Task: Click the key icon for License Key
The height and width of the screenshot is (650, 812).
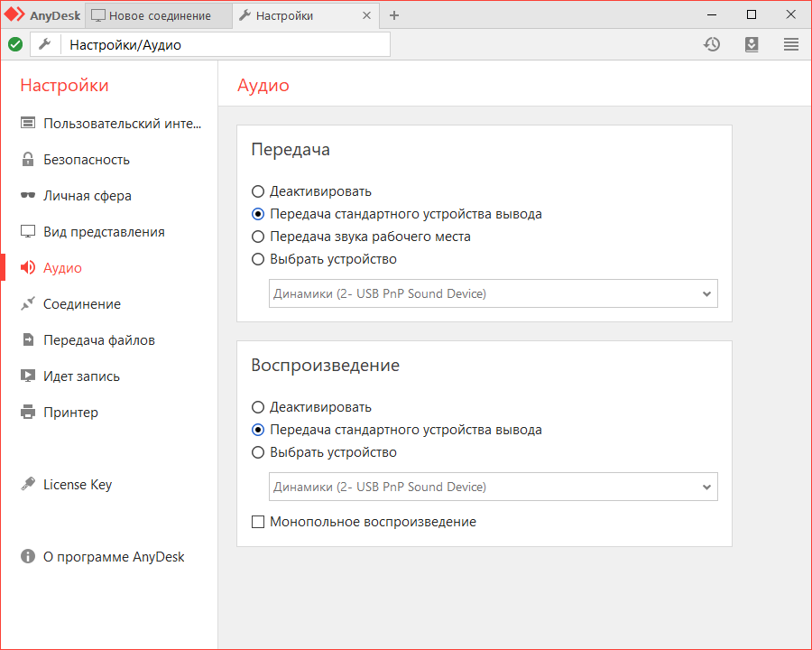Action: click(x=28, y=485)
